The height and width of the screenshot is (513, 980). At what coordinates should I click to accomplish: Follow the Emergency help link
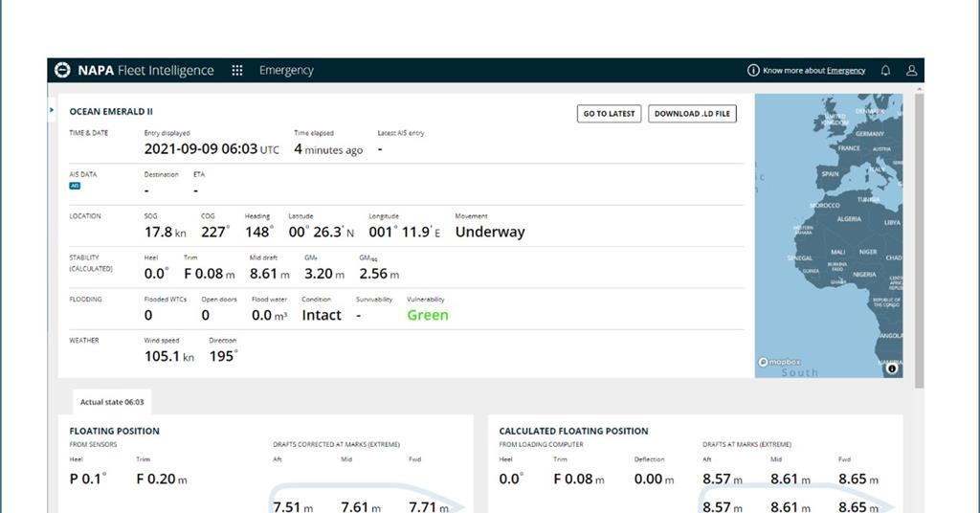[846, 71]
